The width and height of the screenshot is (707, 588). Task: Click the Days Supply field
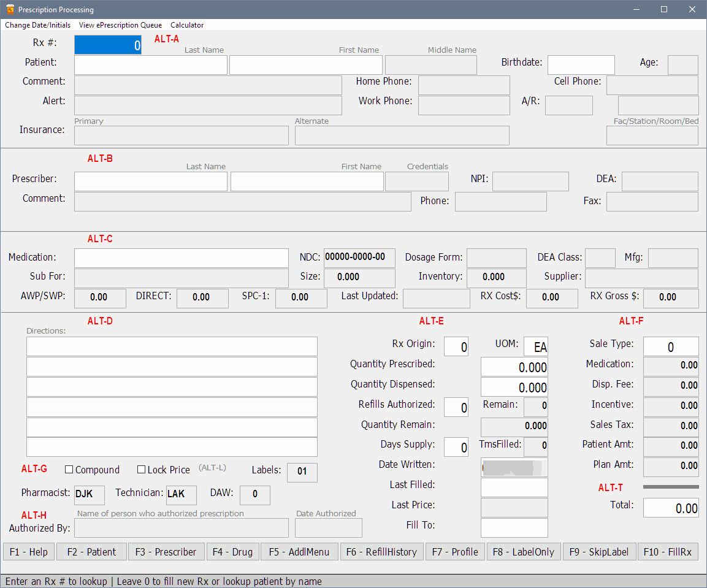[x=456, y=447]
